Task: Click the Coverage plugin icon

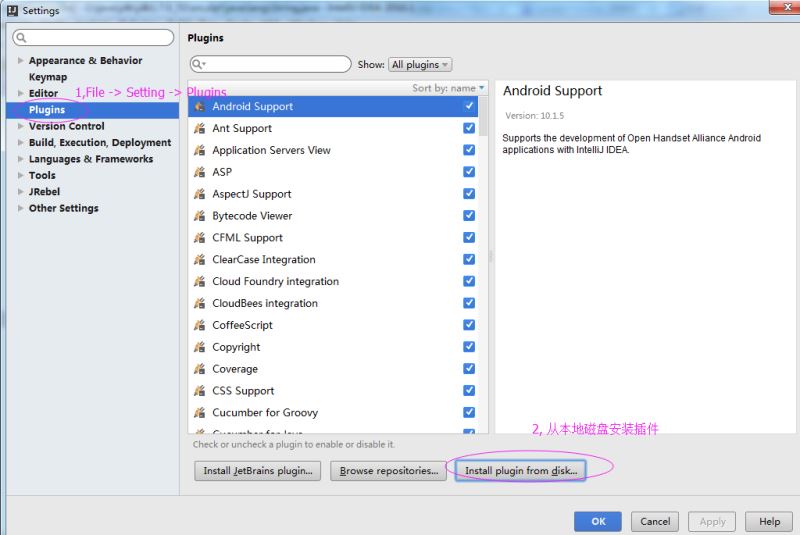Action: [x=199, y=369]
